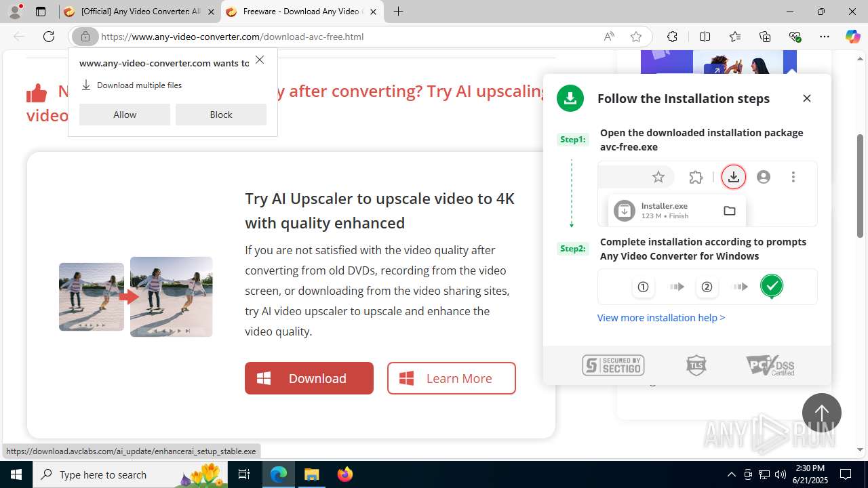Open the Copilot icon
The image size is (868, 488).
point(852,37)
